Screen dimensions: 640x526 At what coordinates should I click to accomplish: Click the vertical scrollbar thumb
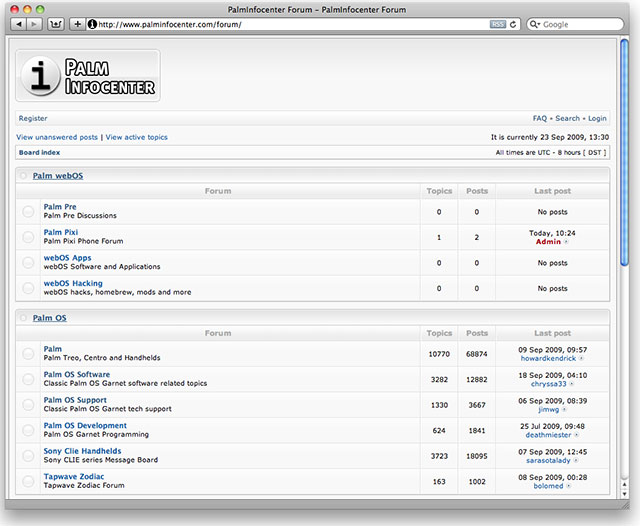[624, 153]
